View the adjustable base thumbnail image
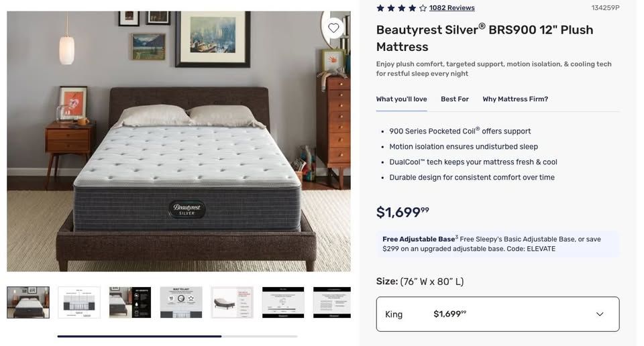This screenshot has width=644, height=346. [x=232, y=302]
